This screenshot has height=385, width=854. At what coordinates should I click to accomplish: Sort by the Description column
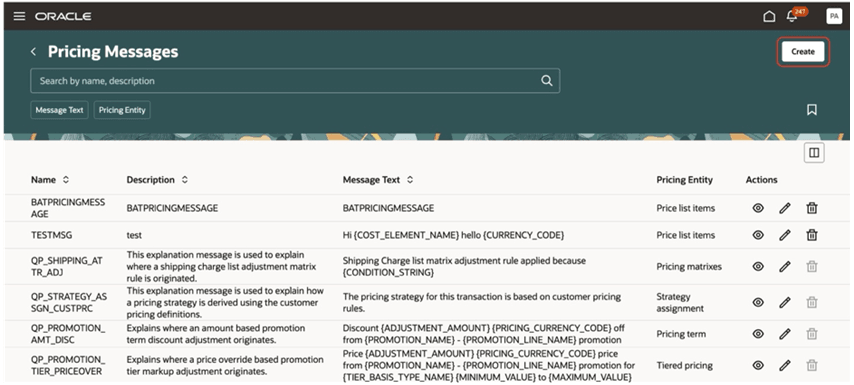(185, 180)
